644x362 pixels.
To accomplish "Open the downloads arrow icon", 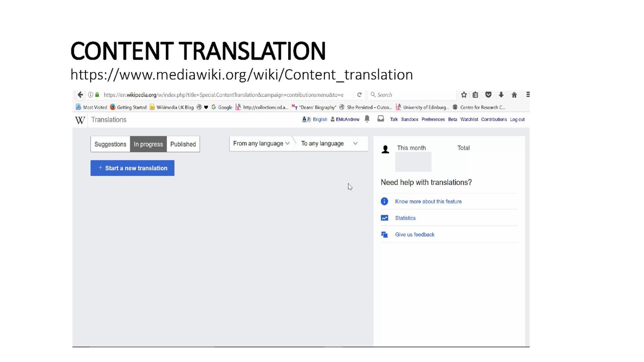I will 501,95.
